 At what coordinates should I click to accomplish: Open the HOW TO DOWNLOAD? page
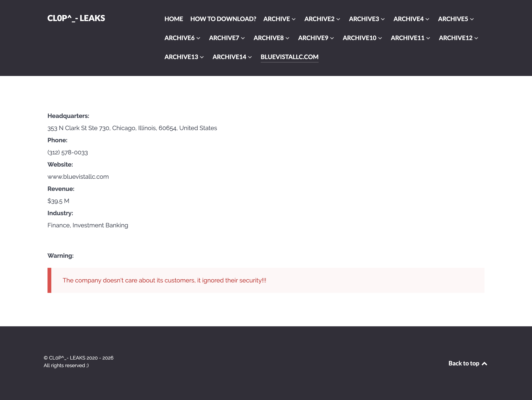223,19
